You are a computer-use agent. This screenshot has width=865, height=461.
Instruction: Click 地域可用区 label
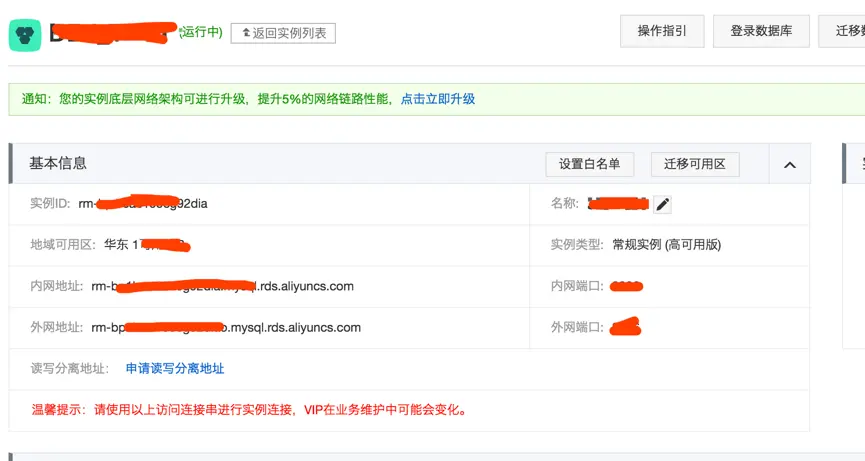point(63,245)
